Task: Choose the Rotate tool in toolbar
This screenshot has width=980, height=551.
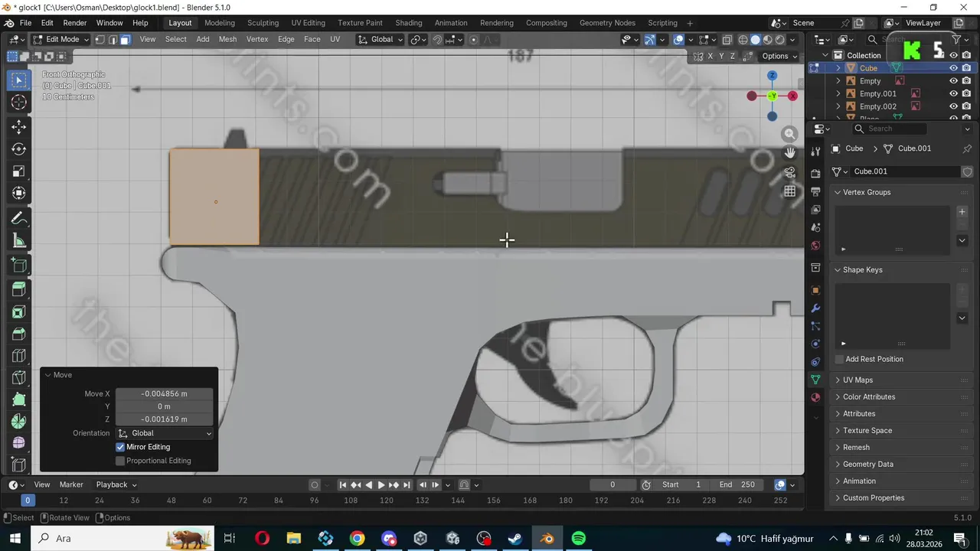Action: point(19,149)
